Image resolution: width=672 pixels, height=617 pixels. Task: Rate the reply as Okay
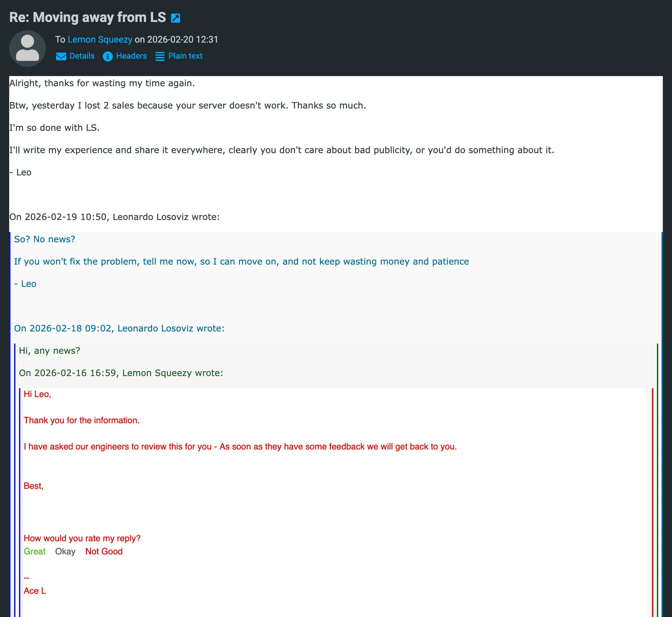pyautogui.click(x=65, y=551)
